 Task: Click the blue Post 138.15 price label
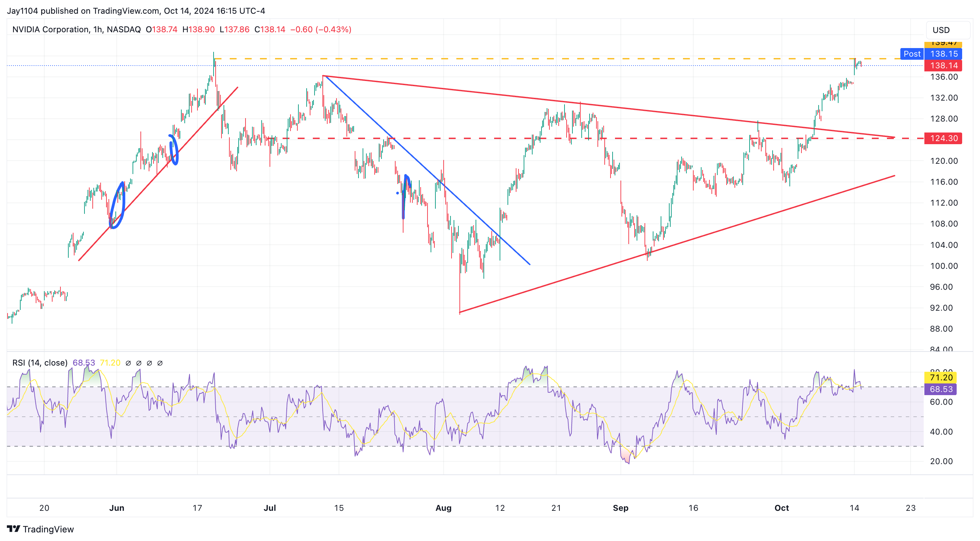[x=931, y=54]
